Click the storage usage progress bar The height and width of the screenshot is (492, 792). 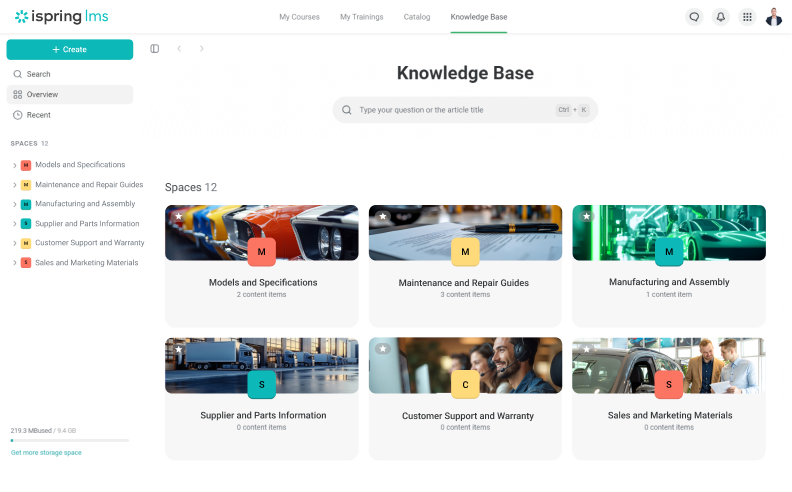coord(70,440)
